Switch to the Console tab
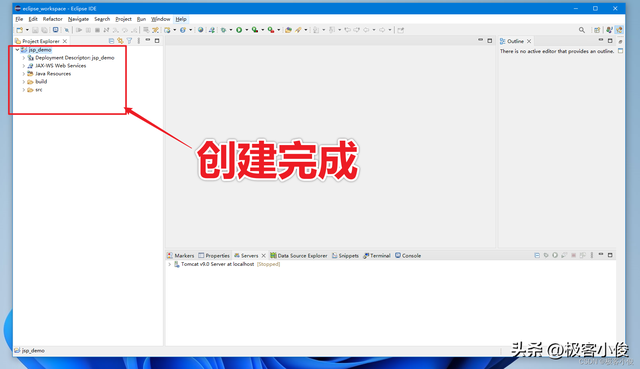The image size is (640, 369). [x=408, y=256]
